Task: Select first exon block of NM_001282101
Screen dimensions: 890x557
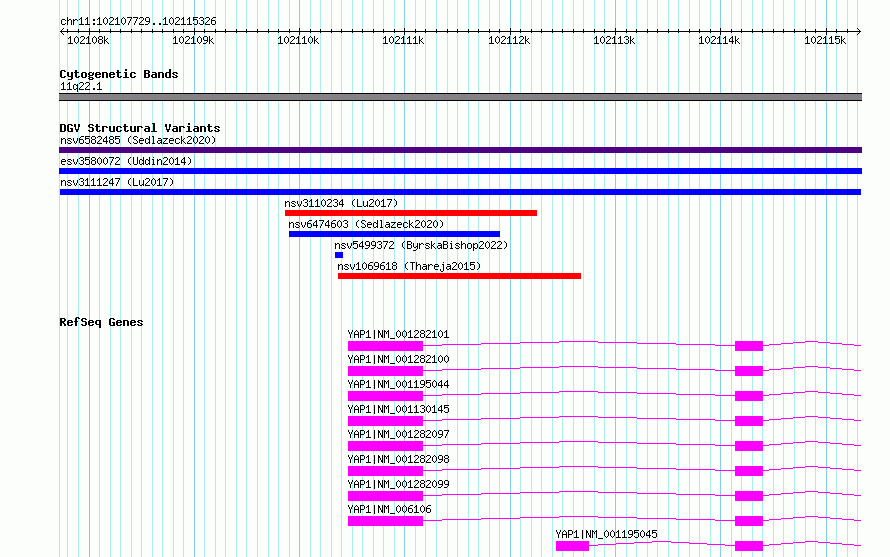Action: tap(385, 346)
